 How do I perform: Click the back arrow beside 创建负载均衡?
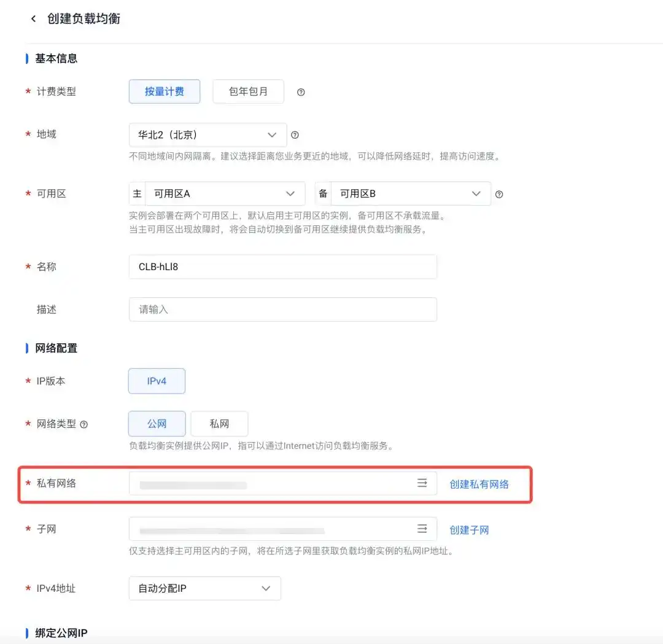point(34,18)
